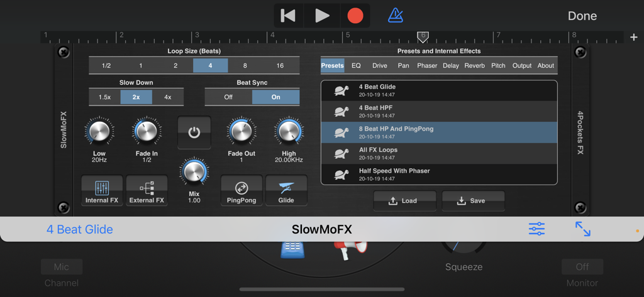
Task: Click the Mix knob
Action: tap(194, 172)
